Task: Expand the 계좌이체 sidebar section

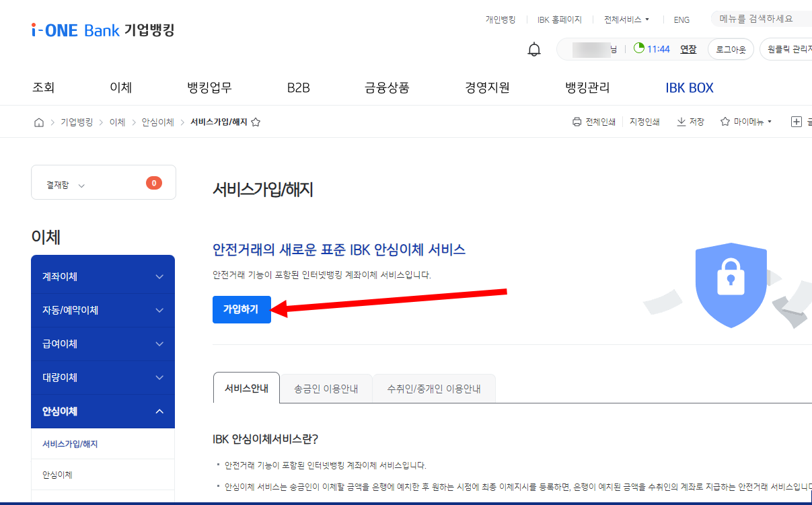Action: point(103,276)
